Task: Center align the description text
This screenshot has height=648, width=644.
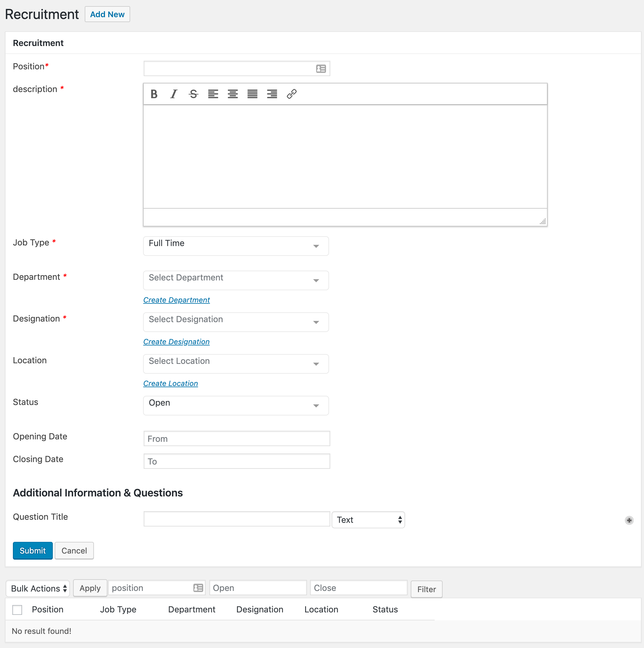Action: pyautogui.click(x=233, y=94)
